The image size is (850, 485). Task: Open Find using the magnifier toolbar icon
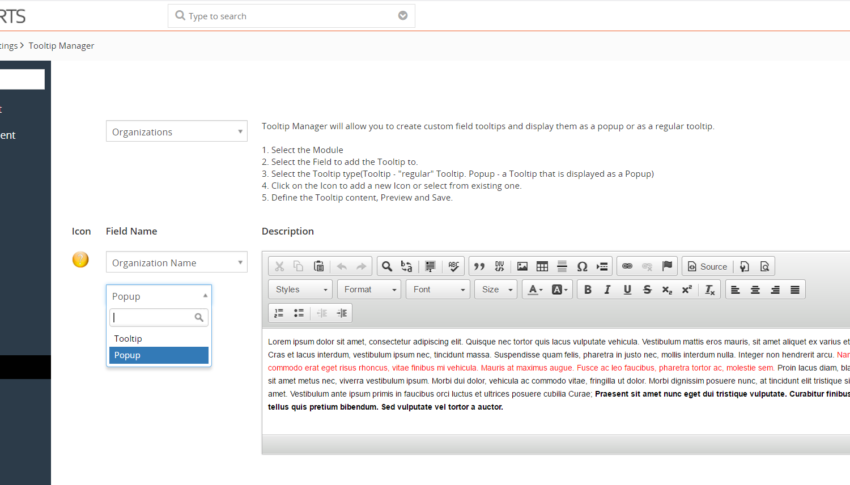coord(387,266)
